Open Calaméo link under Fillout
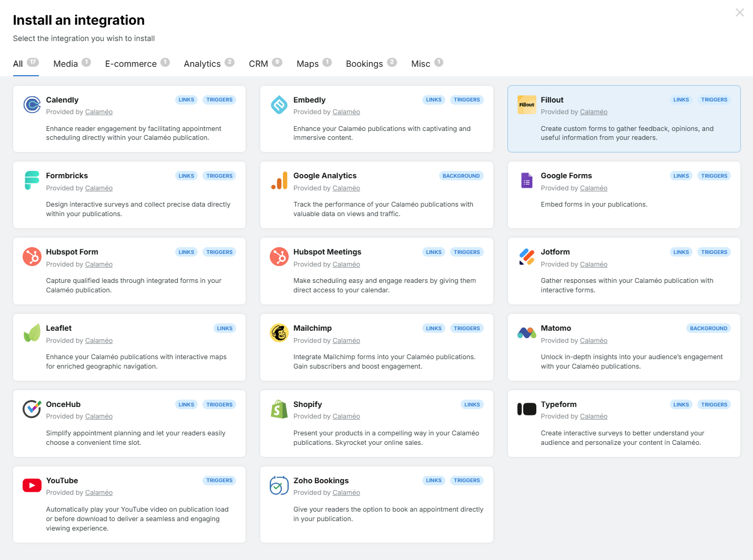Image resolution: width=753 pixels, height=560 pixels. 594,112
